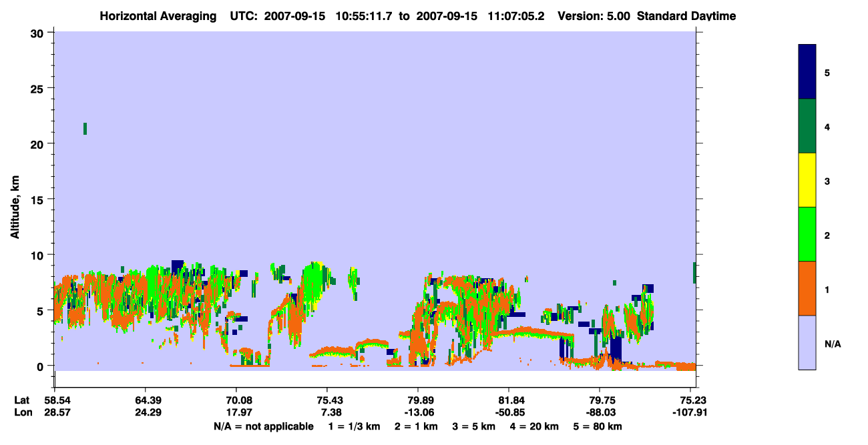
Task: Click the dark green color bar segment labeled 4
Action: 807,126
